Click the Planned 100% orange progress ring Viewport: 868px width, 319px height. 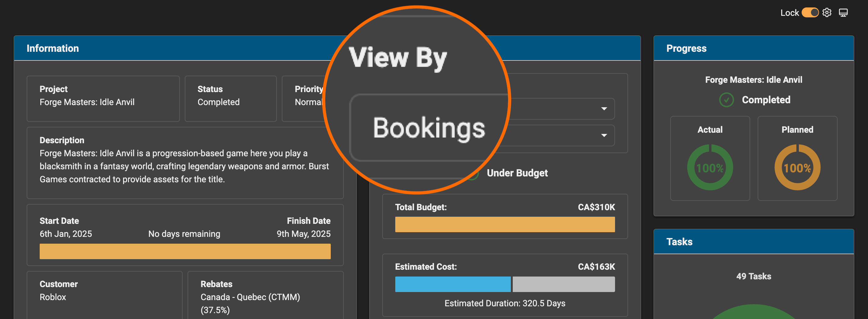pos(797,167)
